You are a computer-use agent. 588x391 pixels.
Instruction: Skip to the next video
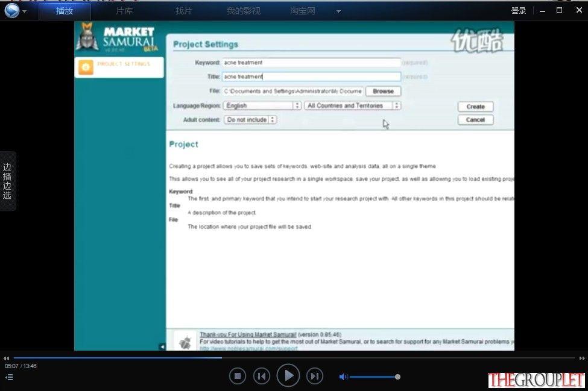point(315,376)
